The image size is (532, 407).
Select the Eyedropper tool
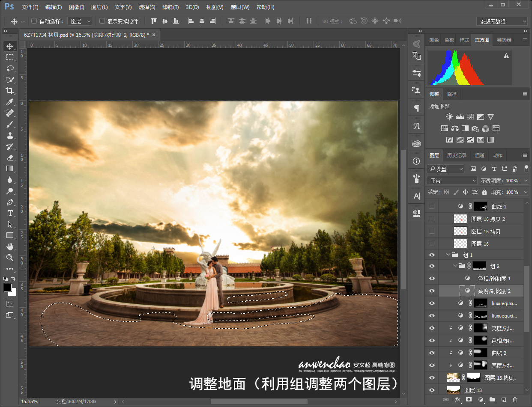tap(9, 102)
